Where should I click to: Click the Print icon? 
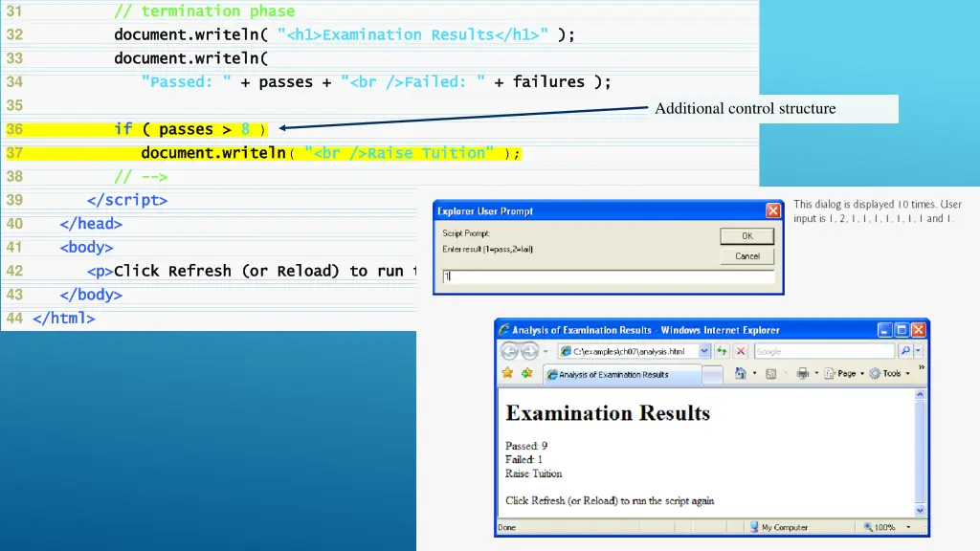(x=803, y=374)
